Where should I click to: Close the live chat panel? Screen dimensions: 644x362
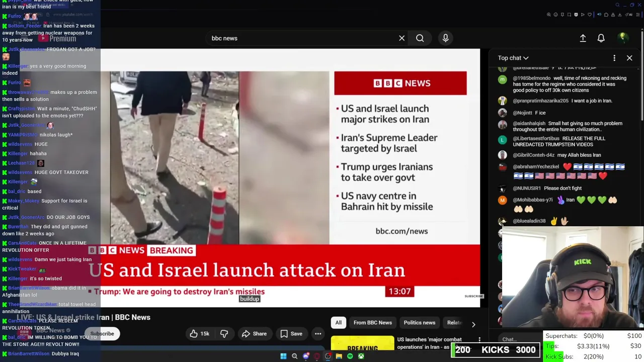[x=629, y=58]
